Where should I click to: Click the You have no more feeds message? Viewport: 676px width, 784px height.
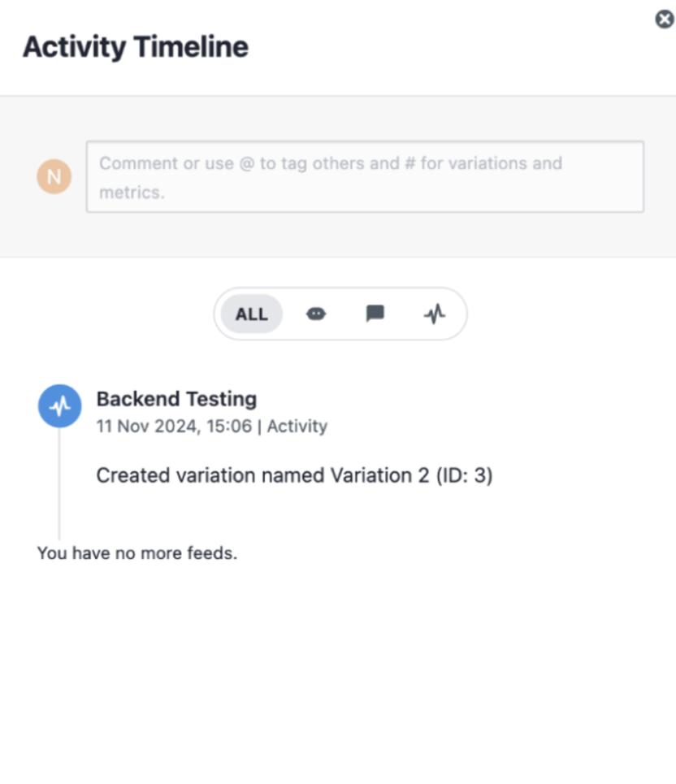coord(137,553)
